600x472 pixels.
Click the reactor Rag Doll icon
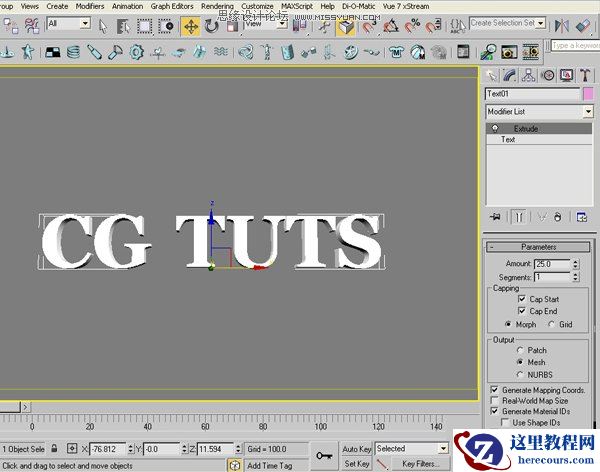[x=267, y=52]
